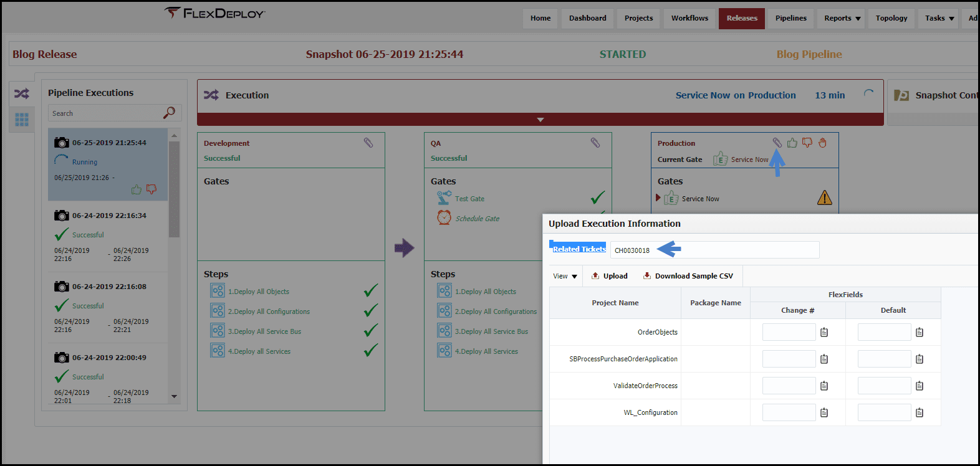The width and height of the screenshot is (980, 466).
Task: Approve Production gate with thumbs up icon
Action: pyautogui.click(x=792, y=143)
